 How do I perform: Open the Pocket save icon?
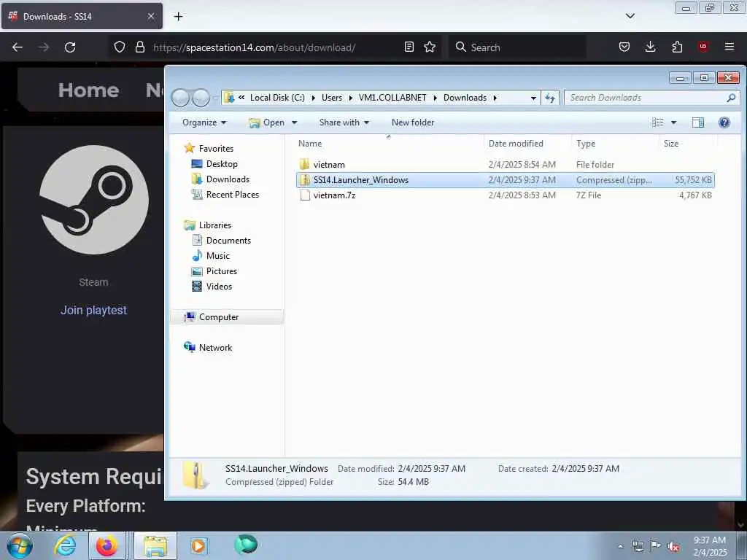click(624, 47)
